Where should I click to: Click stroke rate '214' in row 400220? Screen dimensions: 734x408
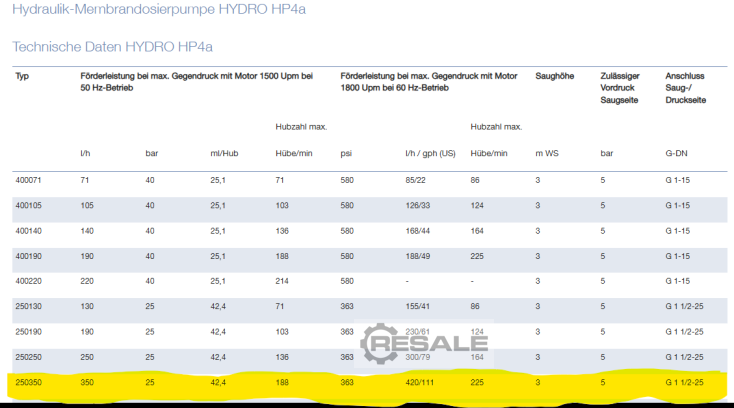pyautogui.click(x=282, y=281)
